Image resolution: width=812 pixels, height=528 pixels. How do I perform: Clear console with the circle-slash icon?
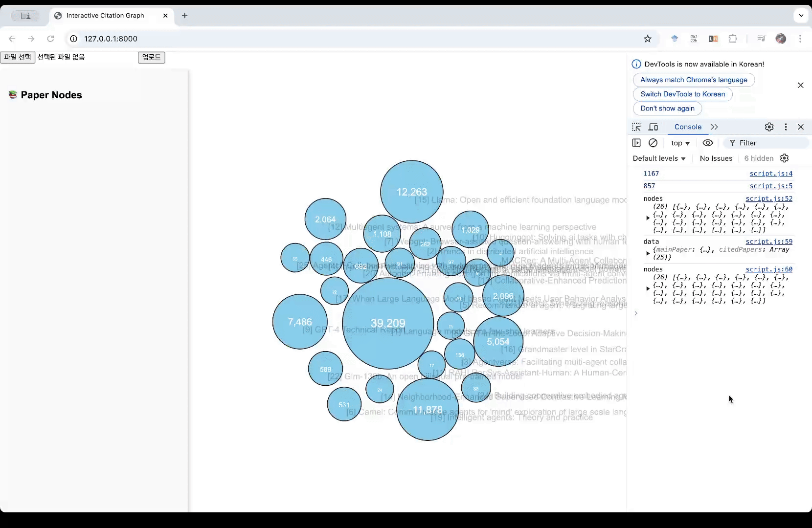pos(653,143)
